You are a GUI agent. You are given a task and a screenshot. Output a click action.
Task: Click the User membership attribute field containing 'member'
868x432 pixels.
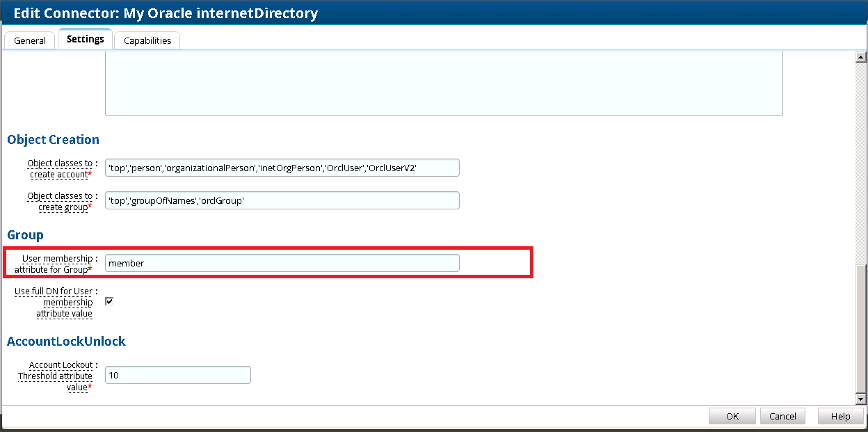point(282,263)
